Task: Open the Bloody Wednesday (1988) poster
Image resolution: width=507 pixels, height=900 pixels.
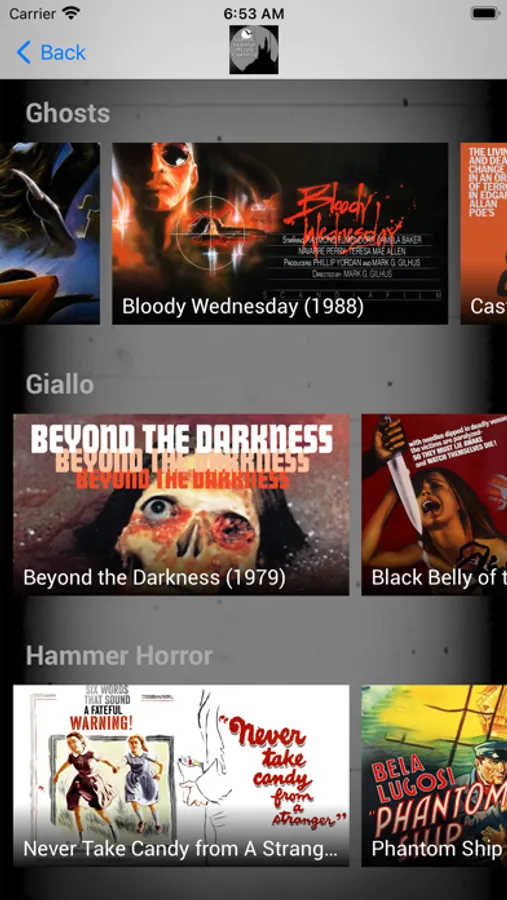Action: (280, 234)
